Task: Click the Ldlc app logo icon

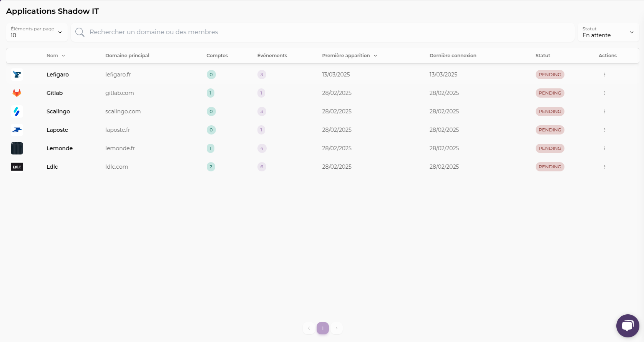Action: pyautogui.click(x=17, y=167)
